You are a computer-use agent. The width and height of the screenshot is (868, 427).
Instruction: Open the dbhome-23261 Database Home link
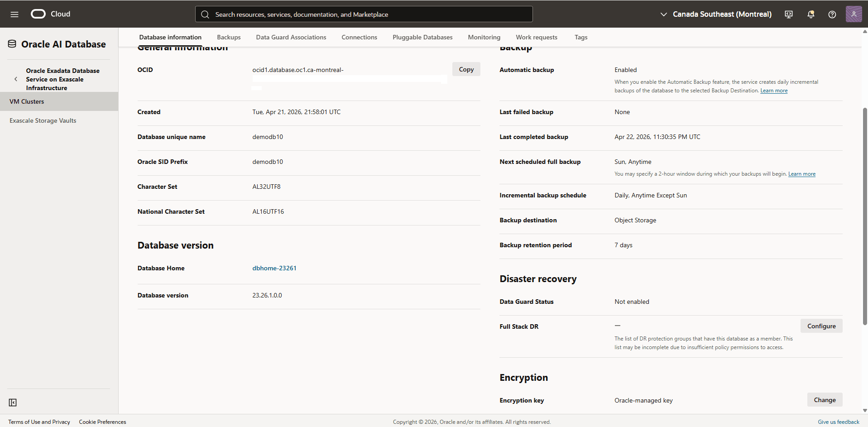pyautogui.click(x=274, y=268)
